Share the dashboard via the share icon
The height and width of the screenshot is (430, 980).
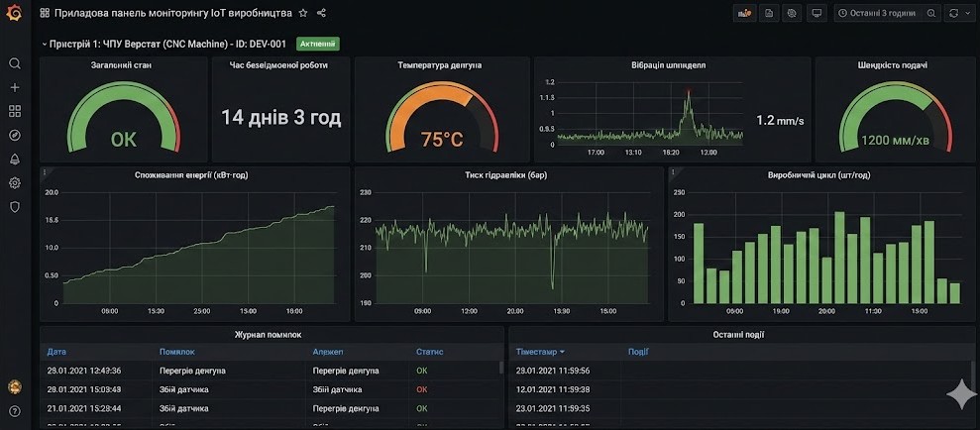[x=321, y=13]
